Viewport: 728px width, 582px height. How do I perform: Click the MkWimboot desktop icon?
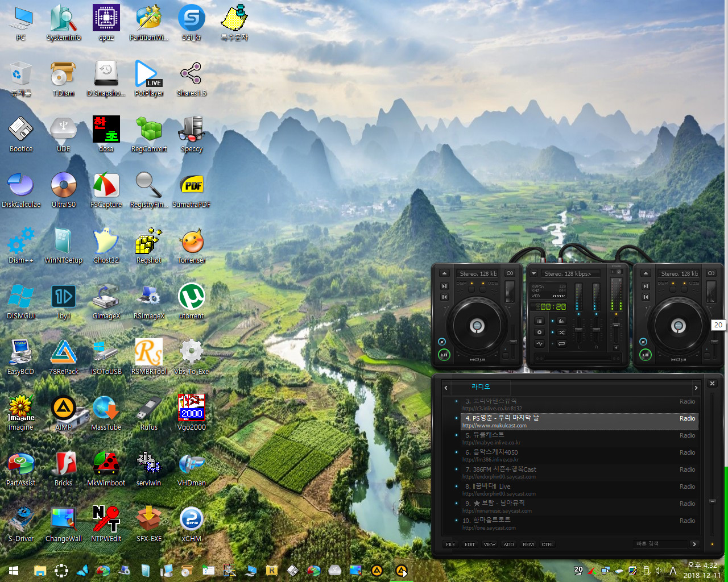point(106,469)
